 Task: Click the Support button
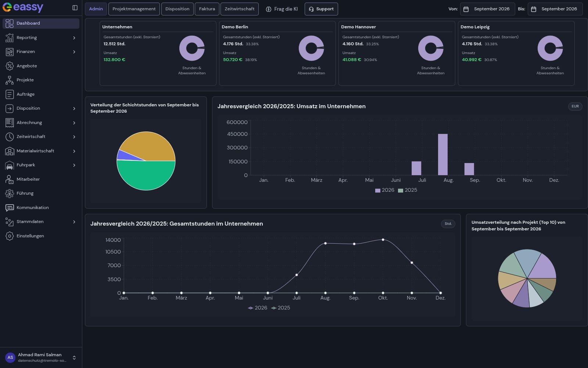[x=321, y=9]
